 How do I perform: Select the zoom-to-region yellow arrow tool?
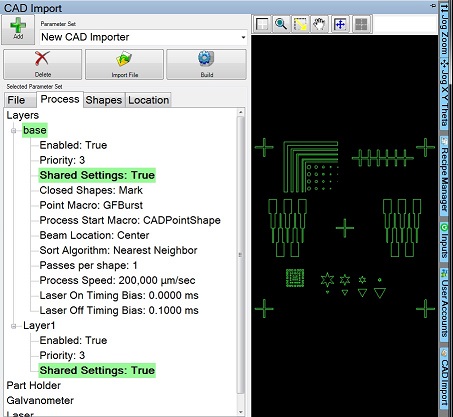tap(300, 24)
